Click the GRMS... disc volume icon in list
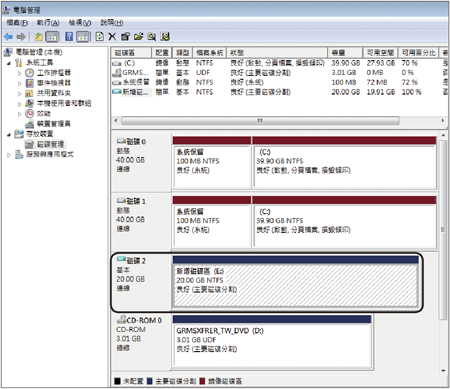 (117, 72)
